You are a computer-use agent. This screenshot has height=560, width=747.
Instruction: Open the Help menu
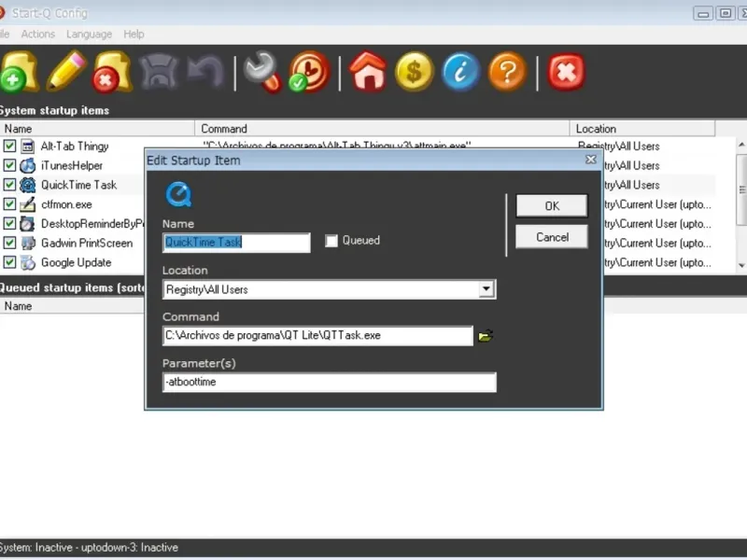click(x=134, y=35)
